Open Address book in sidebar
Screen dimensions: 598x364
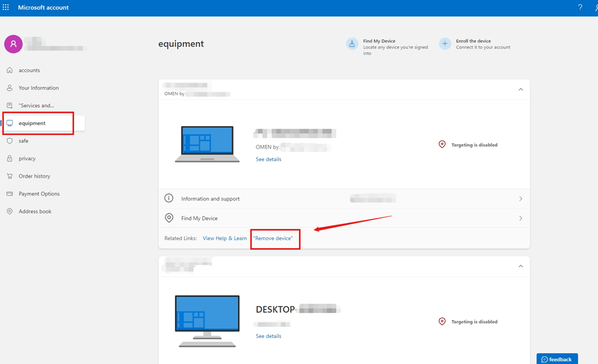[34, 211]
